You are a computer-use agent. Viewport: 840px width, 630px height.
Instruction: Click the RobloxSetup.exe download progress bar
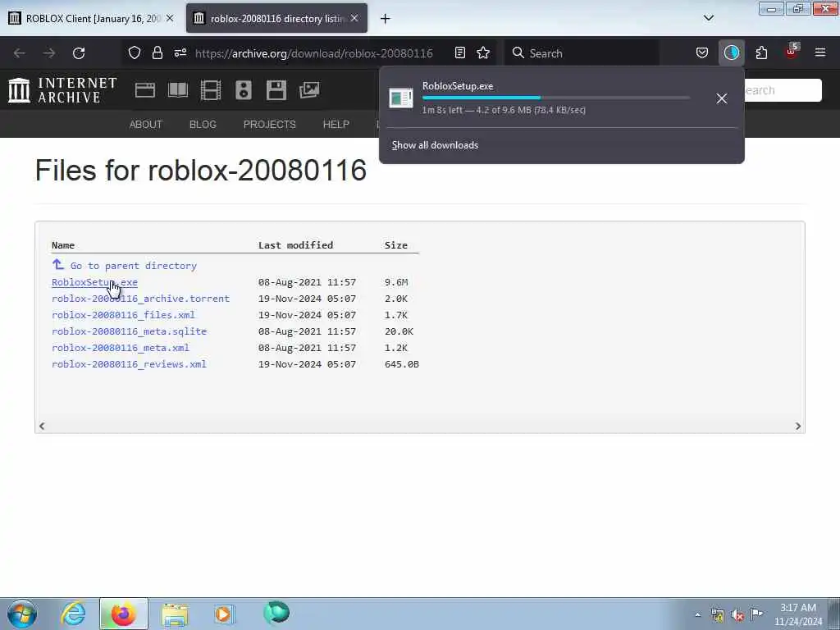pyautogui.click(x=555, y=98)
